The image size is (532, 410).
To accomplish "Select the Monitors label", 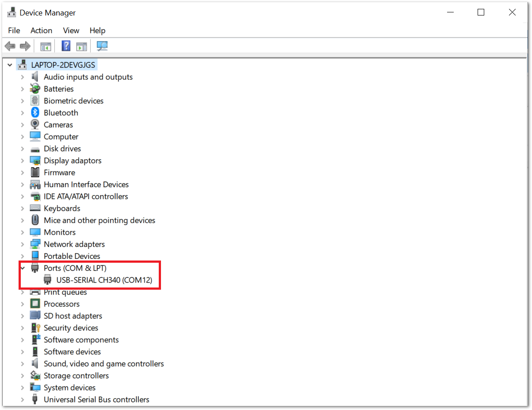I will (x=60, y=232).
